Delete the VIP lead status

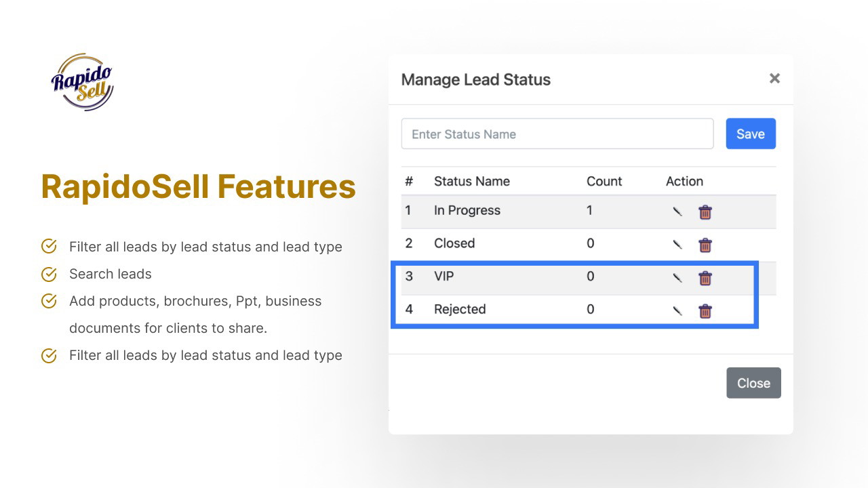coord(705,277)
